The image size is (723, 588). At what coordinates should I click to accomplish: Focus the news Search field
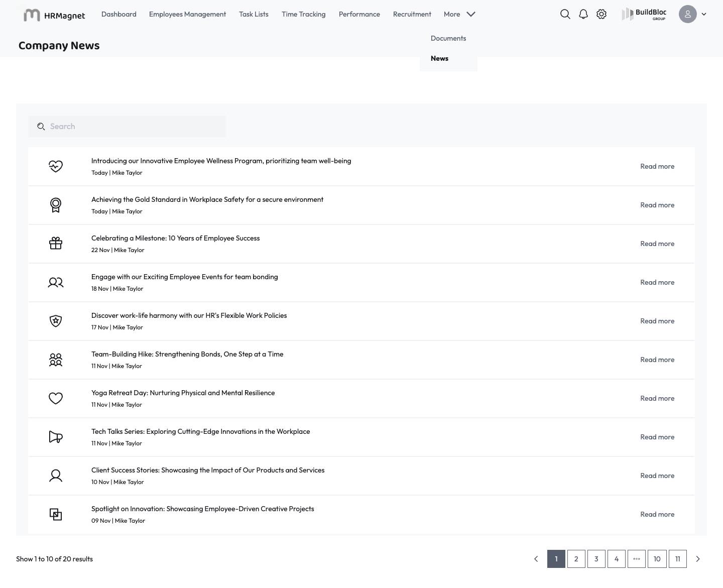click(x=127, y=127)
